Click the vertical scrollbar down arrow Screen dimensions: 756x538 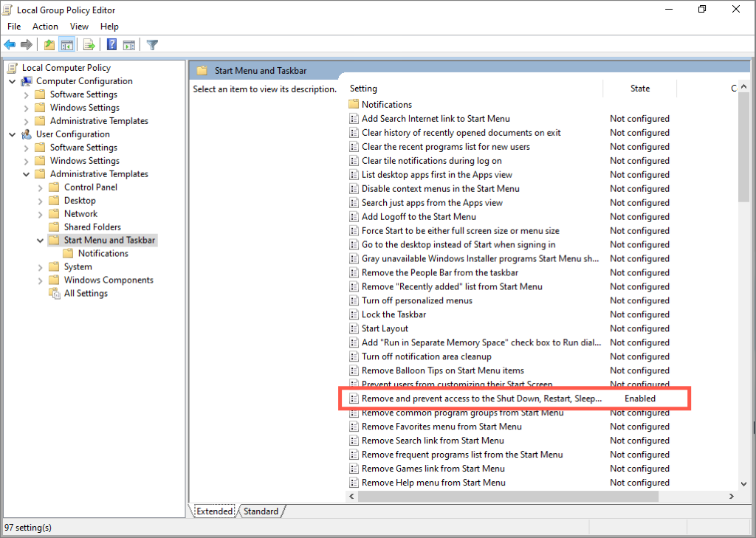(x=744, y=483)
